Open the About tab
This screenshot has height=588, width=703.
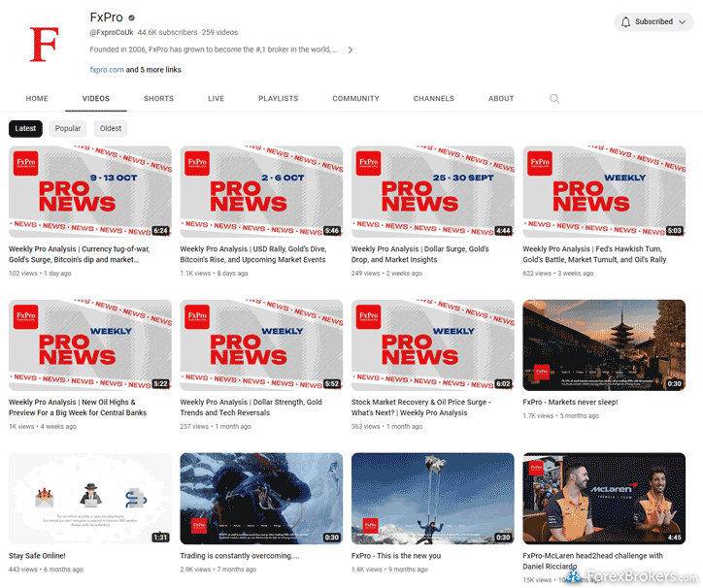501,98
